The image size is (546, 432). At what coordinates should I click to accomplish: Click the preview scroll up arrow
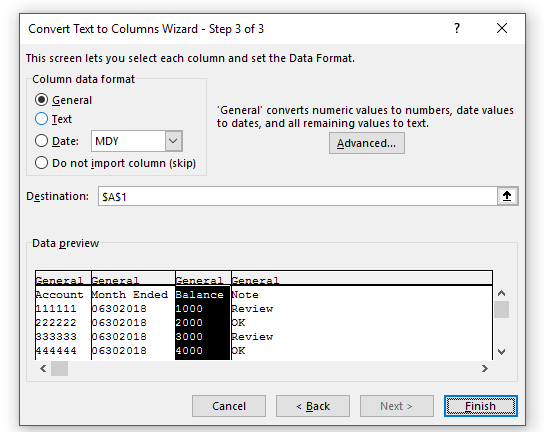(501, 293)
